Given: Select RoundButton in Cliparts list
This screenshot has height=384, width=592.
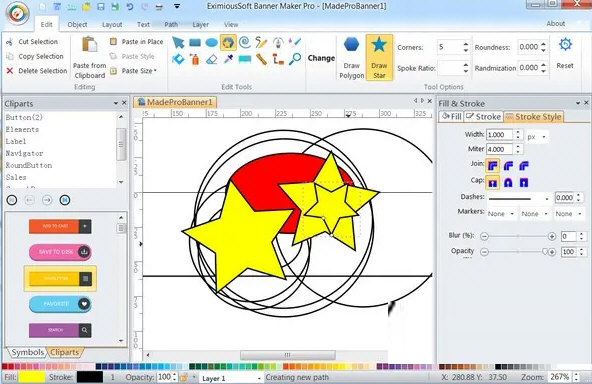Looking at the screenshot, I should point(29,165).
